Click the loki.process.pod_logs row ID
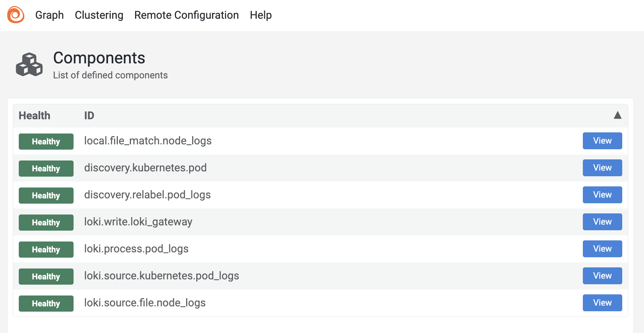Screen dimensions: 644x333 [136, 249]
